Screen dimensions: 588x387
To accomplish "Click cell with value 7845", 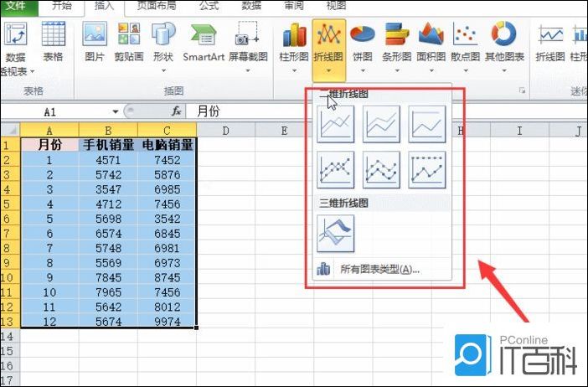I will tap(108, 277).
